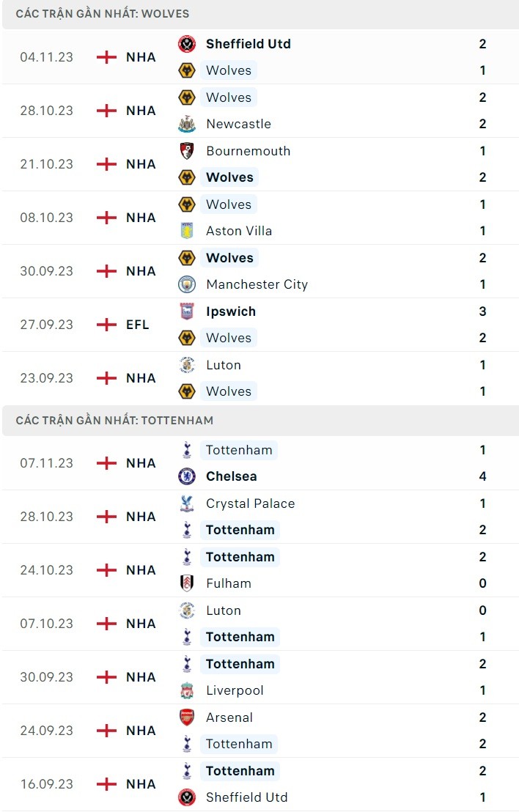Screen dimensions: 519x812
Task: Click the Arsenal club crest icon
Action: (187, 717)
